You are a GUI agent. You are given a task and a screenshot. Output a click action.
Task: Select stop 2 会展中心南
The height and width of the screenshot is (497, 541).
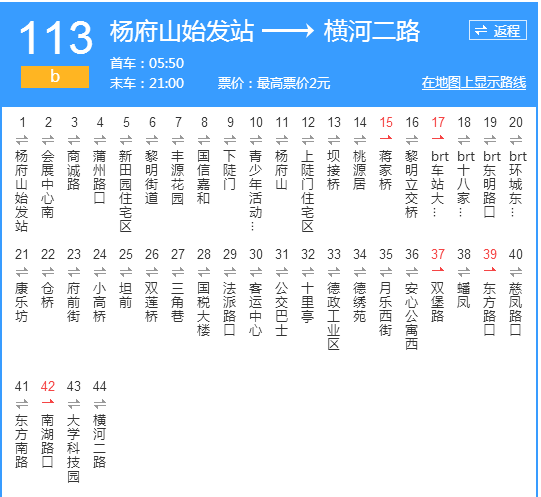click(48, 184)
